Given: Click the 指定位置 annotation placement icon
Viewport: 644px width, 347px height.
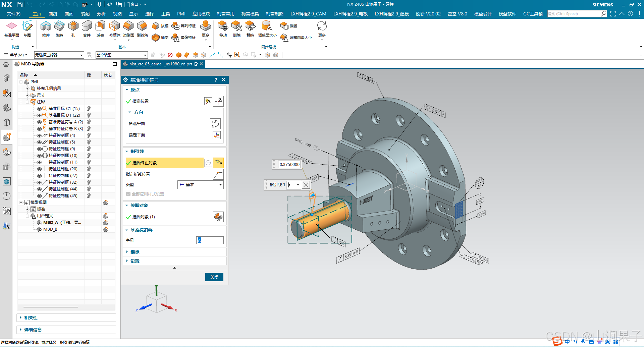Looking at the screenshot, I should (208, 101).
